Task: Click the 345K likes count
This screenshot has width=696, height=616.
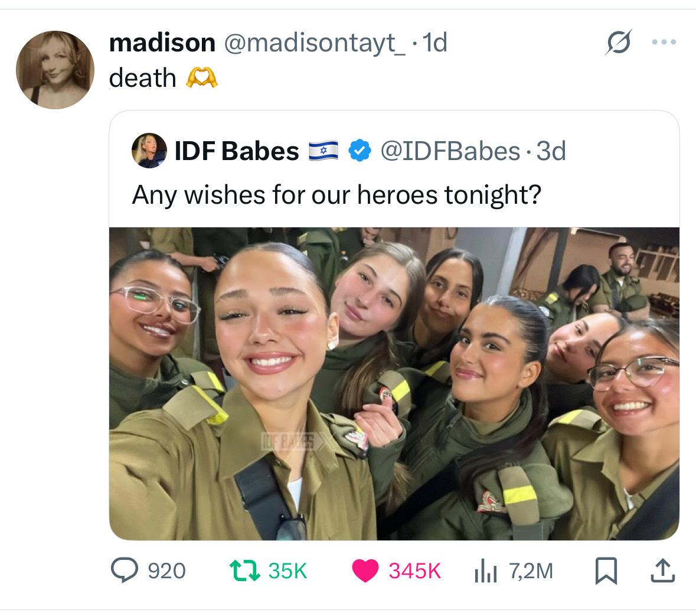Action: point(414,571)
